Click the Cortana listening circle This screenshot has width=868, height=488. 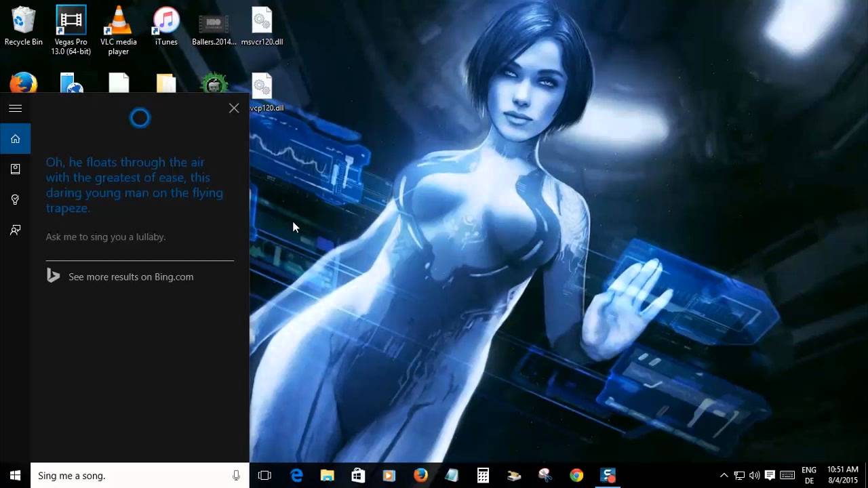(140, 118)
